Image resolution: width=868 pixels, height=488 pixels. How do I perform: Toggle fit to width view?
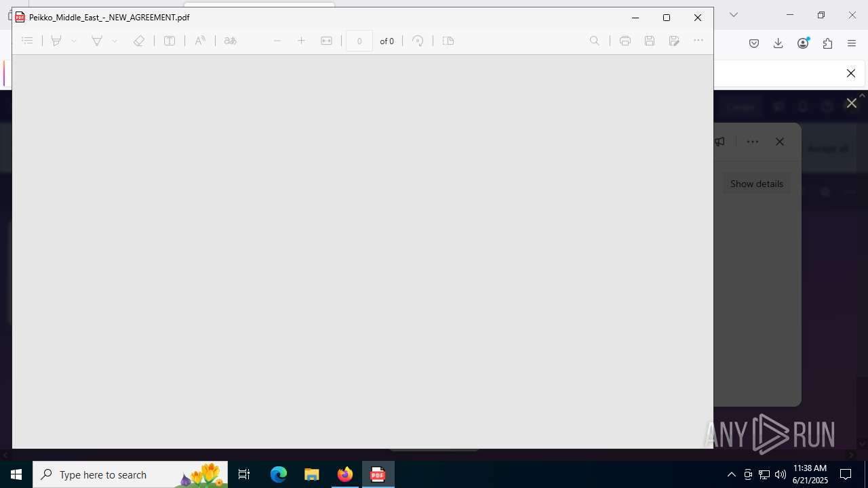[x=326, y=41]
